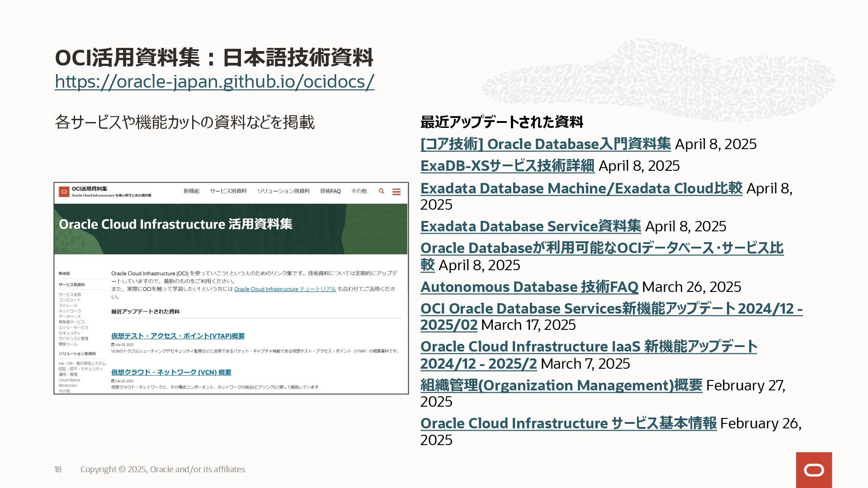Click the red Oracle logo beside OCI活用資料集

[x=64, y=192]
